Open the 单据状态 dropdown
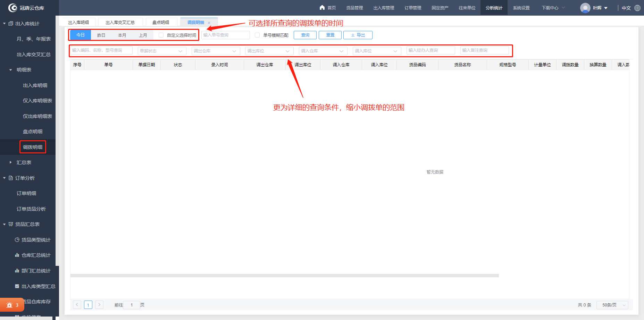 162,51
